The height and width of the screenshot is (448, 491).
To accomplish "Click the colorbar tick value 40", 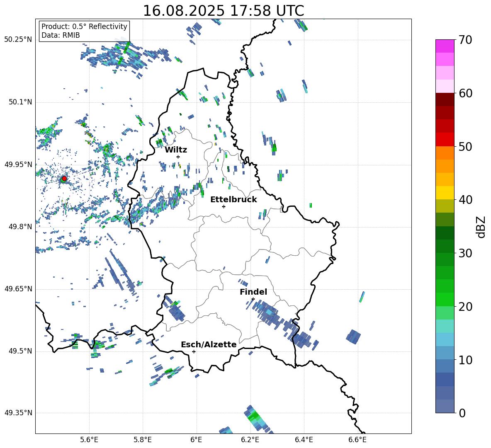I will click(465, 200).
